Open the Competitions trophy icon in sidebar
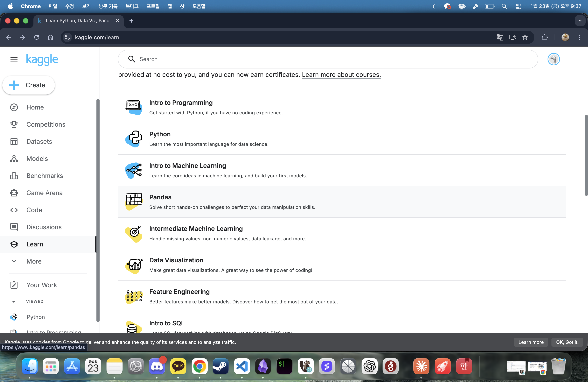Viewport: 588px width, 382px height. [x=14, y=124]
